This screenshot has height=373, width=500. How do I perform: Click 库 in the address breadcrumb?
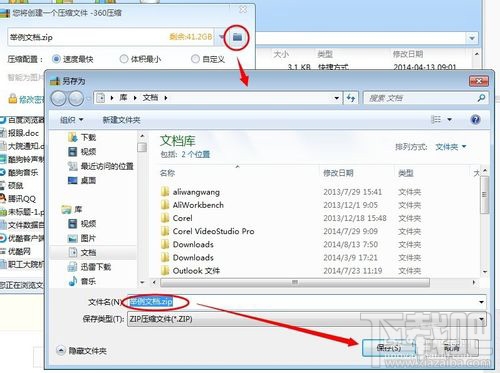coord(123,98)
